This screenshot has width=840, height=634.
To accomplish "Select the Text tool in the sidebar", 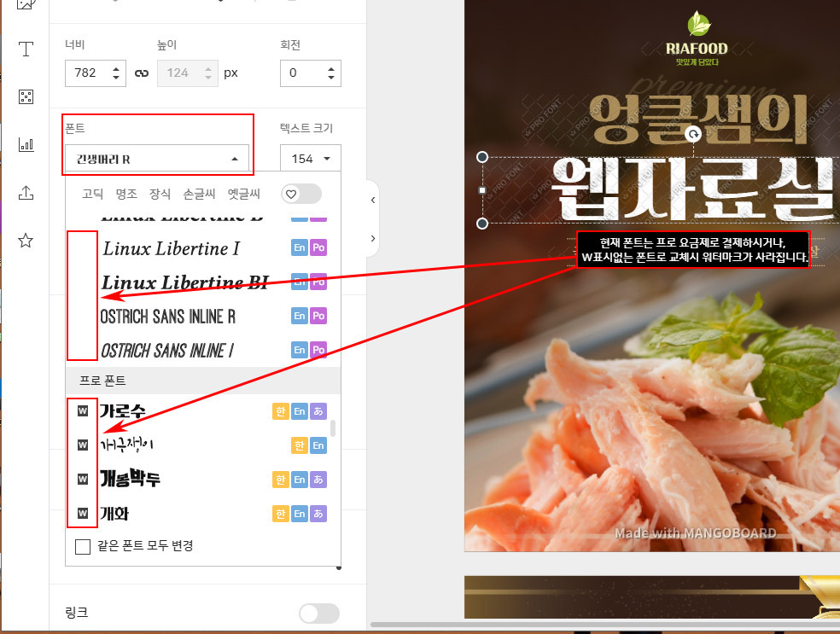I will (x=26, y=49).
